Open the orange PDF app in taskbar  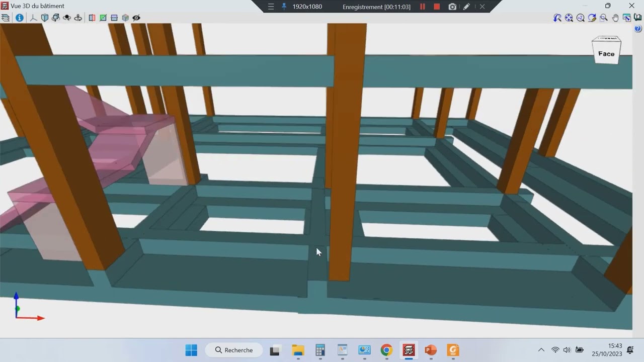[453, 350]
